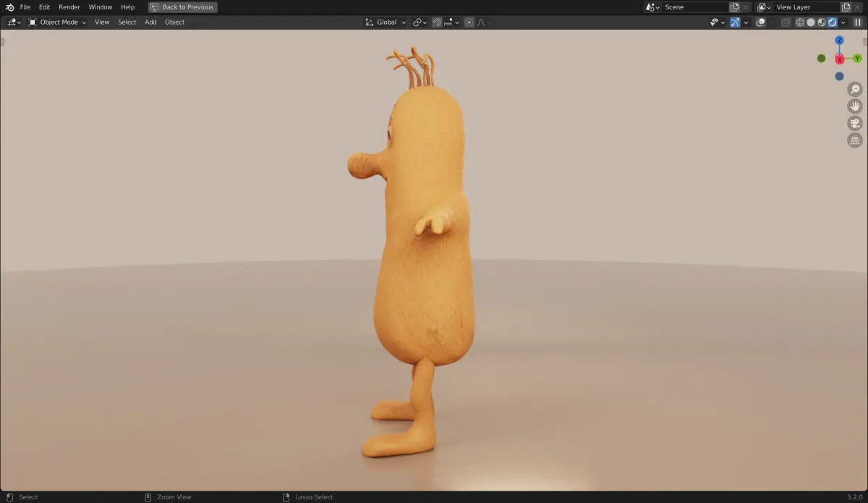Open the viewport Select menu
Screen dimensions: 868x503
click(x=127, y=22)
